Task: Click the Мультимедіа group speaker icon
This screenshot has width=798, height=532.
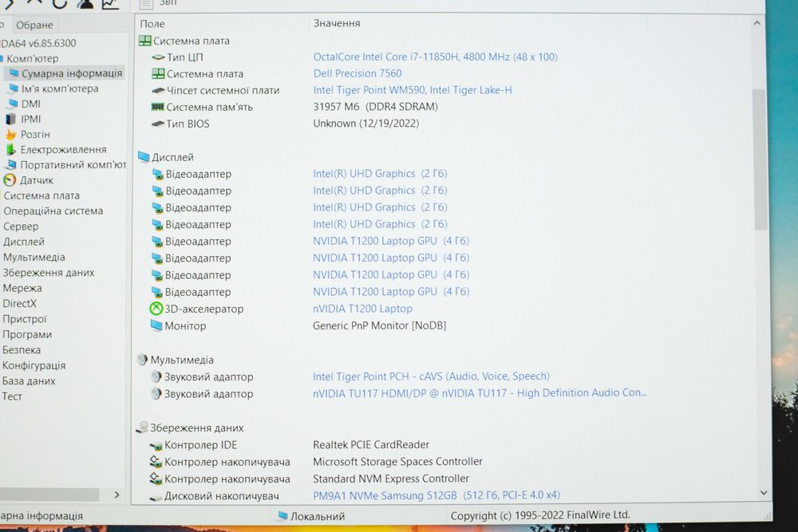Action: pyautogui.click(x=143, y=360)
